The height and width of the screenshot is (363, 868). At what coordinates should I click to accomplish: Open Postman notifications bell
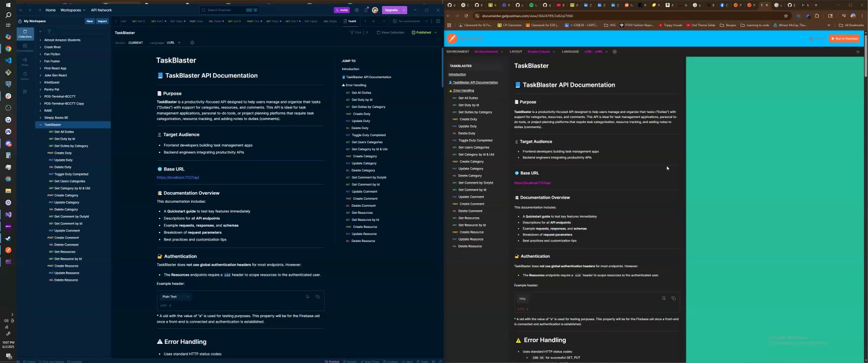click(366, 10)
